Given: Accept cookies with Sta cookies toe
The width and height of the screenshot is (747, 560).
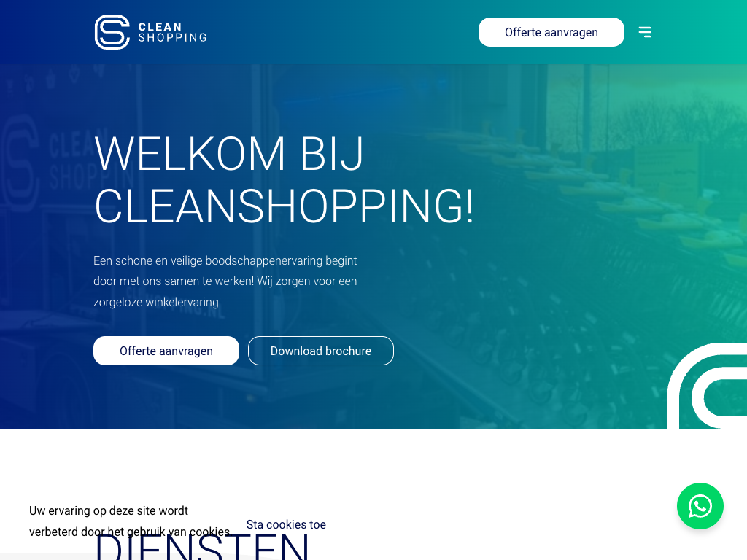Looking at the screenshot, I should click(286, 524).
